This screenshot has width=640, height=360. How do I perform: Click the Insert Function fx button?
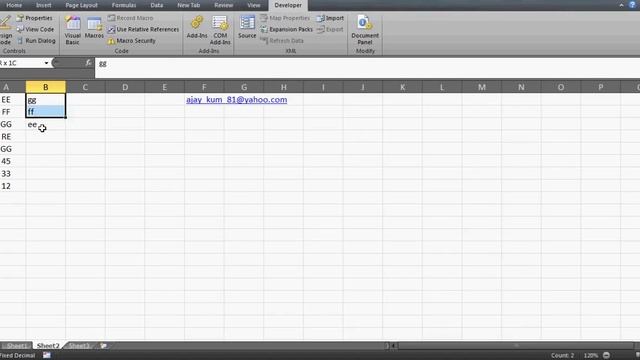pos(89,63)
